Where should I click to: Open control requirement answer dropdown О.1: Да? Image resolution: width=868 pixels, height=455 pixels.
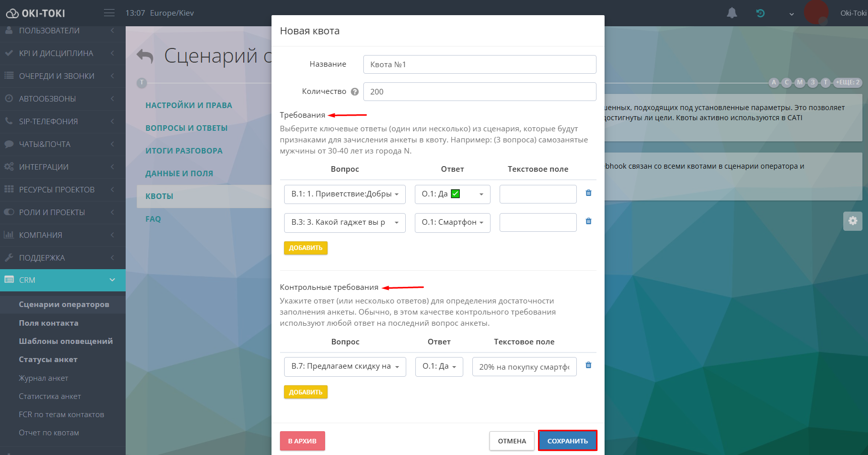pyautogui.click(x=439, y=367)
